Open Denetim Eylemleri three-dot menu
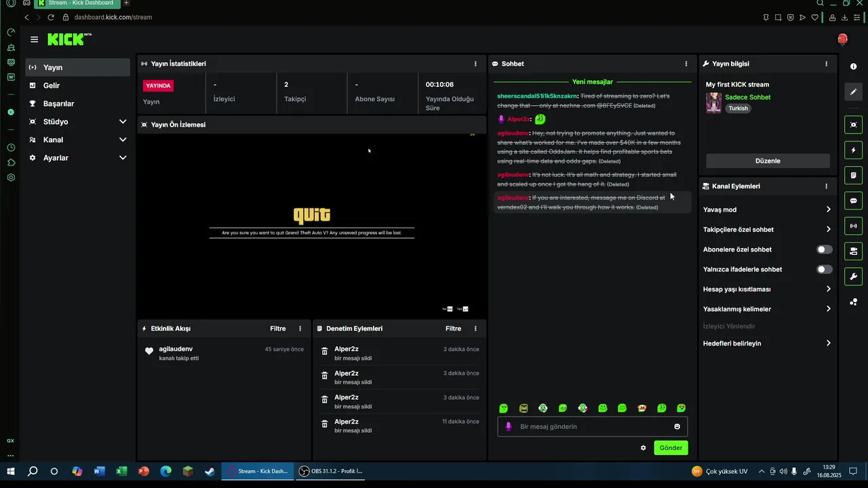Image resolution: width=868 pixels, height=488 pixels. point(475,329)
